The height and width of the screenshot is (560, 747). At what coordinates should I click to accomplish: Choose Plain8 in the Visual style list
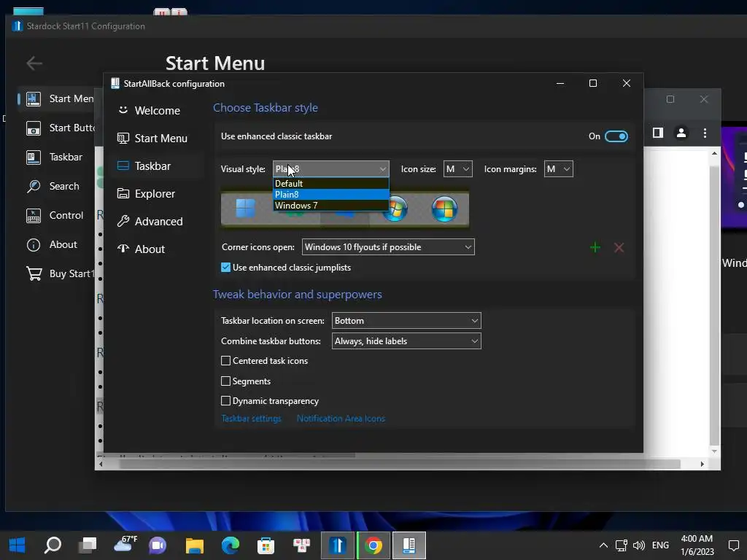pos(330,194)
